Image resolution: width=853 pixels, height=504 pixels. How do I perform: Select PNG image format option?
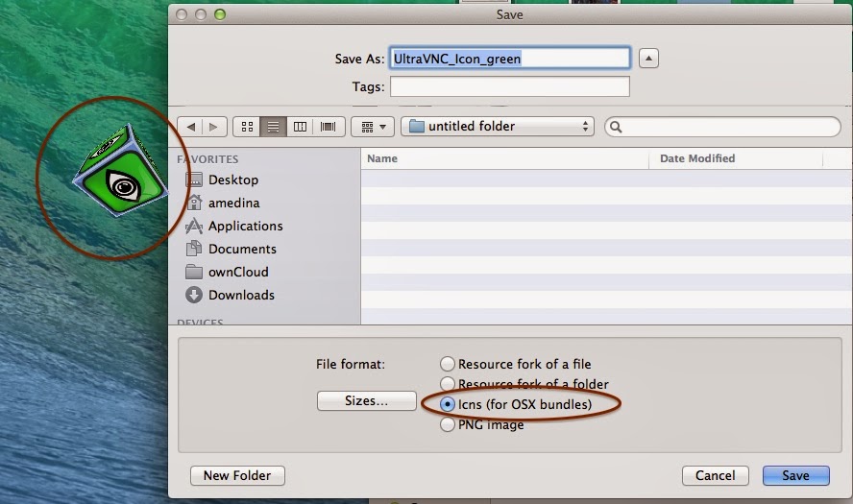click(482, 424)
